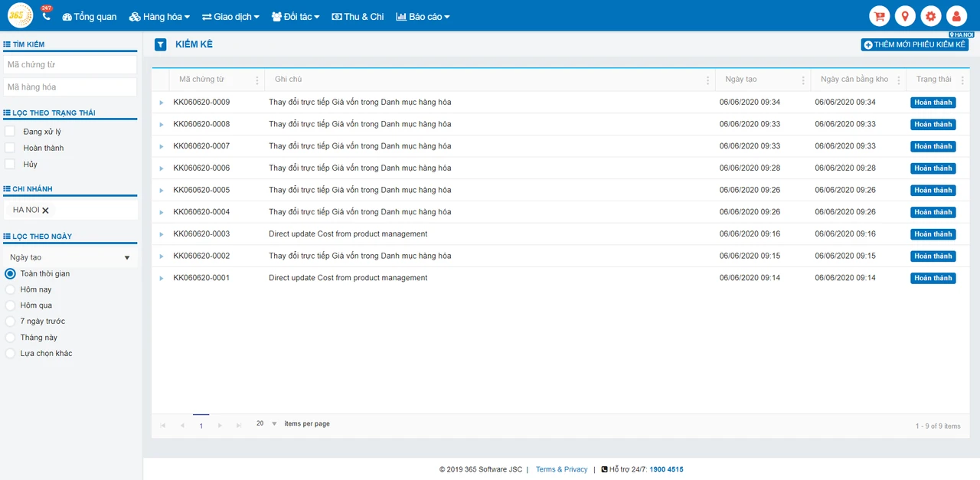Open the Báo cáo menu
This screenshot has width=980, height=480.
[x=423, y=16]
